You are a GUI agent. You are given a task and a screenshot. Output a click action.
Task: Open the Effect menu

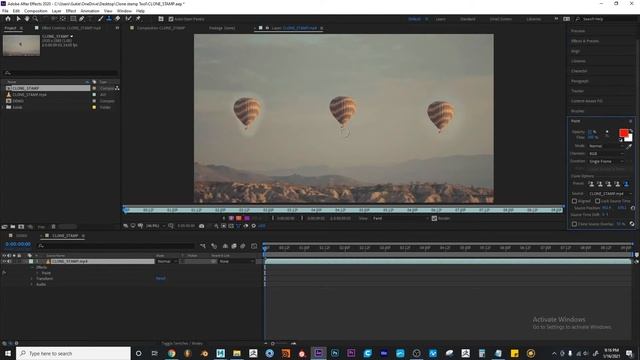coord(71,11)
